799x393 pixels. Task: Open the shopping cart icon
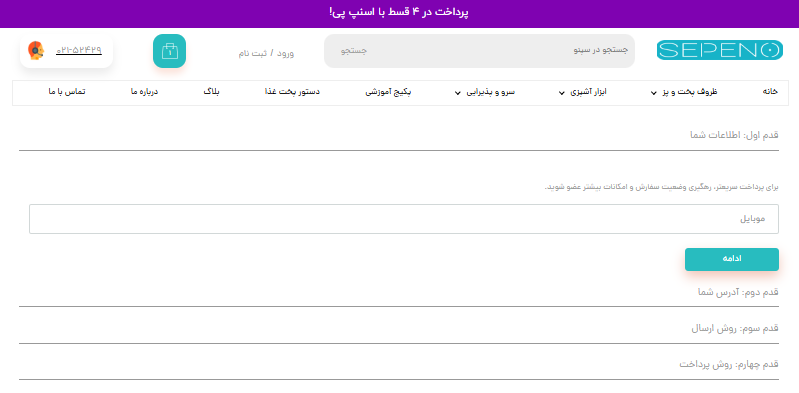coord(169,51)
